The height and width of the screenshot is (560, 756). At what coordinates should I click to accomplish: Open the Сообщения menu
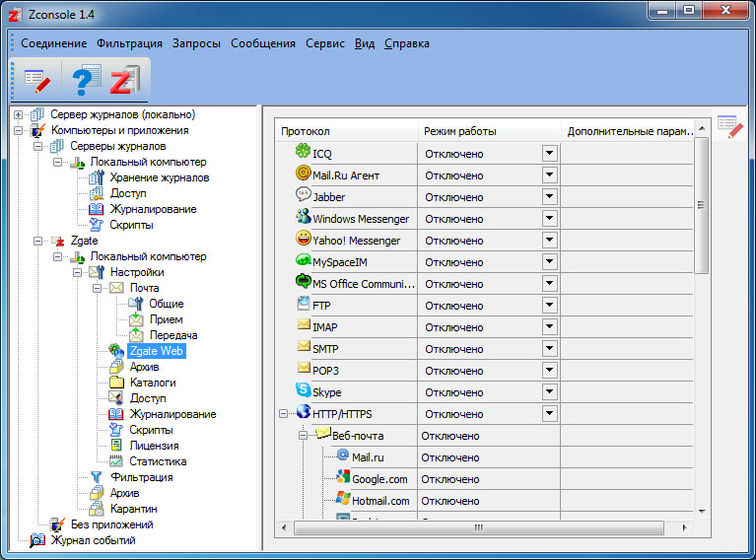pyautogui.click(x=263, y=43)
